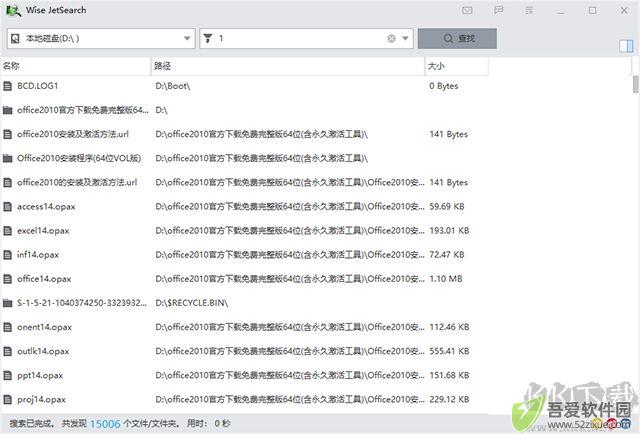Click file icon of proj14.opax

[7, 399]
